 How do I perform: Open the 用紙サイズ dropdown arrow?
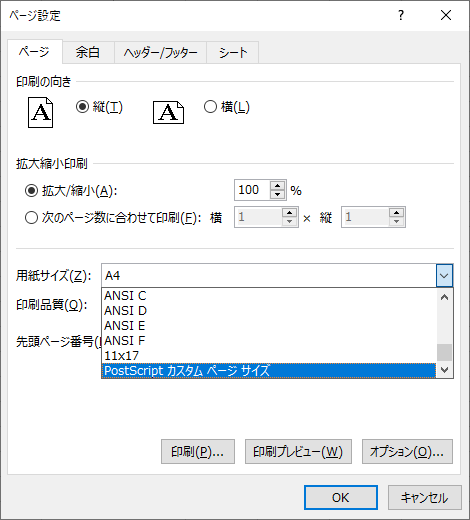444,276
